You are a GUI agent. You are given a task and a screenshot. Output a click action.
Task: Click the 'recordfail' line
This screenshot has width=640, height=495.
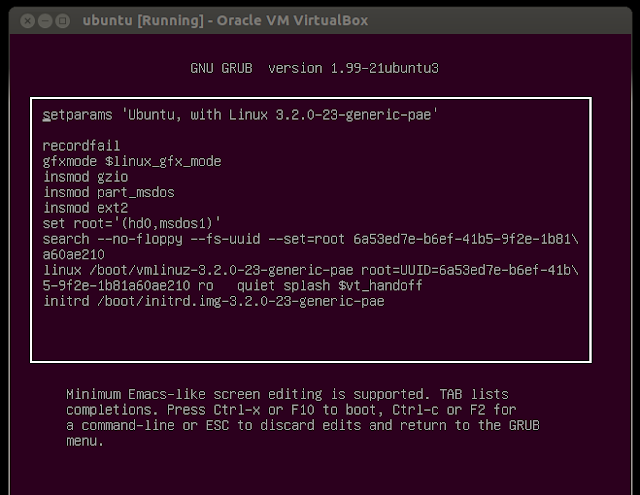coord(81,146)
